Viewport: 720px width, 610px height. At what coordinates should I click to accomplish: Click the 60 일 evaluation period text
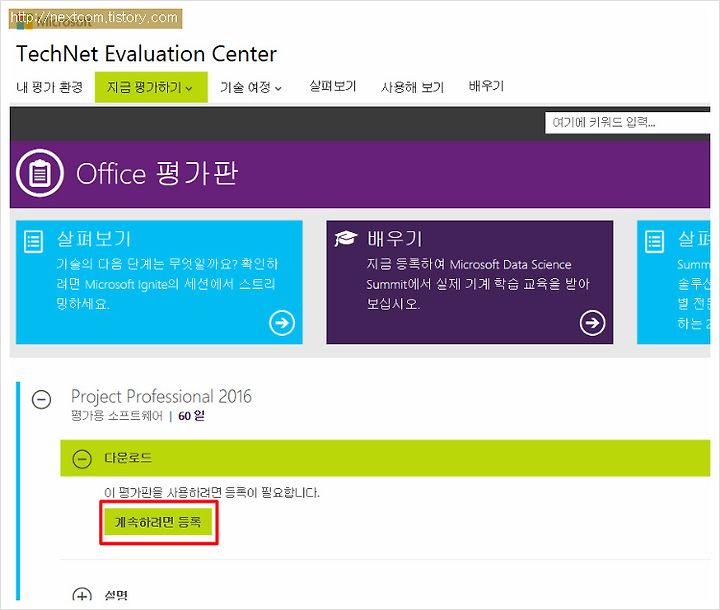pos(191,416)
